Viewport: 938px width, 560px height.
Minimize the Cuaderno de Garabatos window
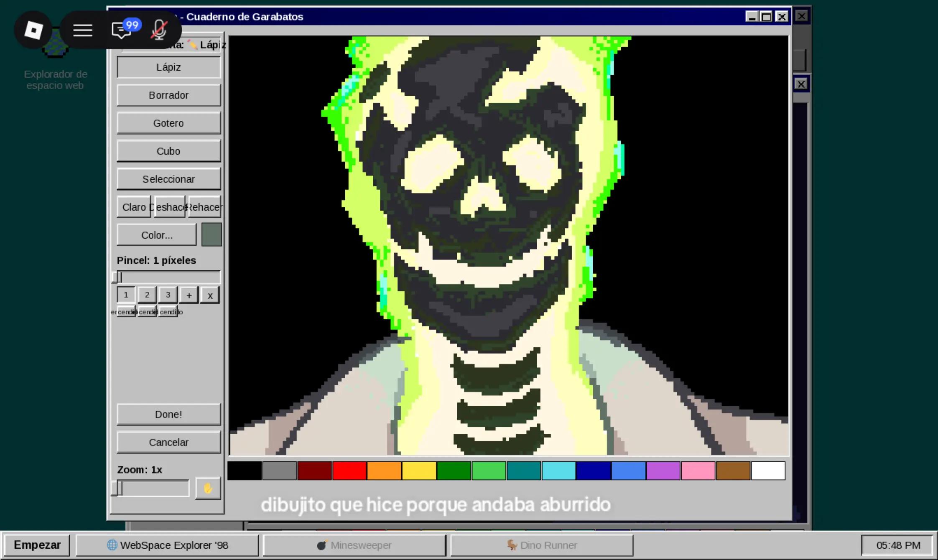coord(752,17)
